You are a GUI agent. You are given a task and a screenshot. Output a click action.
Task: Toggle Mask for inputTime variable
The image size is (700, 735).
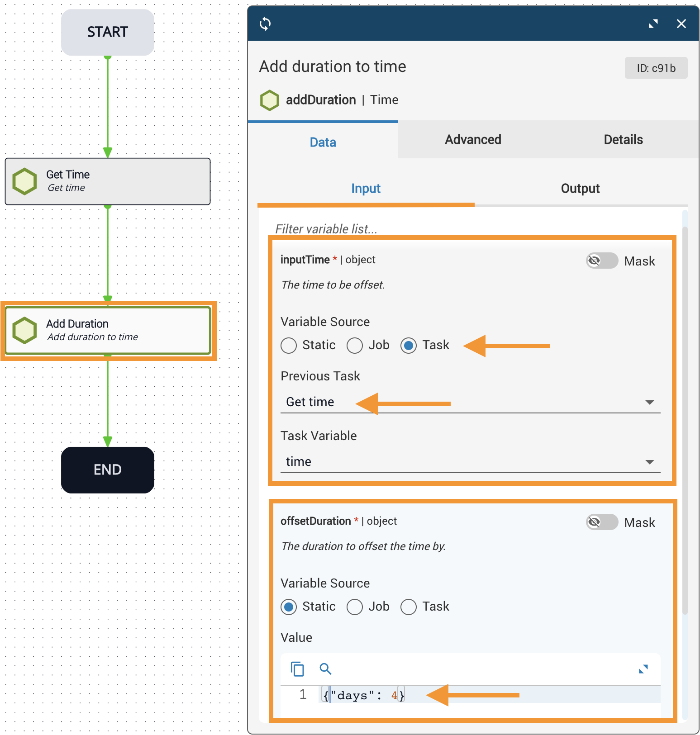[x=602, y=261]
